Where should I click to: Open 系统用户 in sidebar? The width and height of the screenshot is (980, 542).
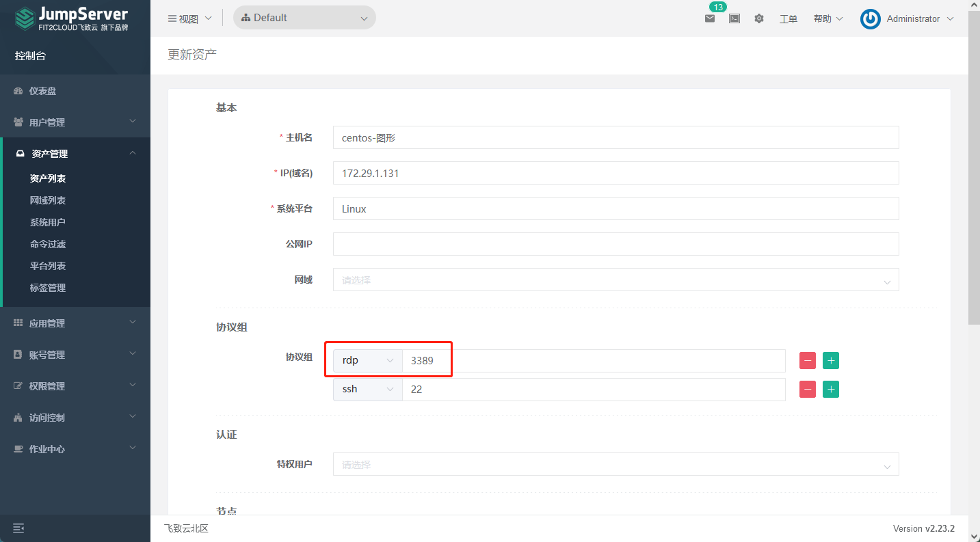coord(48,222)
